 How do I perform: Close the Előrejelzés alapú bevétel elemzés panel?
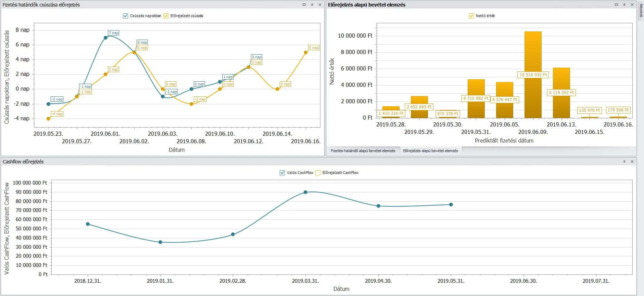632,5
